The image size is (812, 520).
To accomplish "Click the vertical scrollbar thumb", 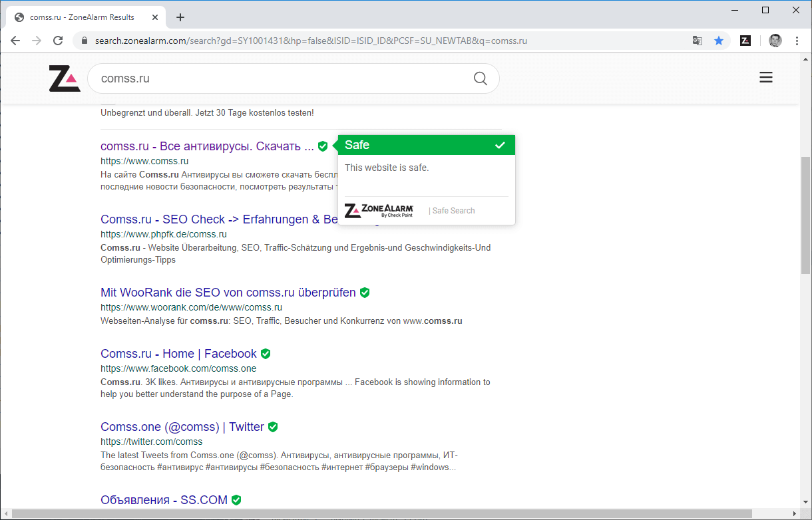I will coord(805,215).
